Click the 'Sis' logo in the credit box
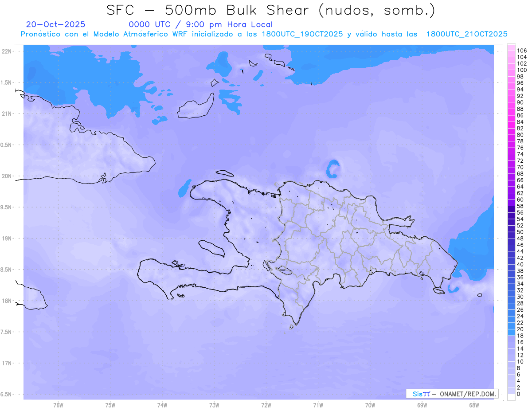This screenshot has height=411, width=532. point(417,394)
